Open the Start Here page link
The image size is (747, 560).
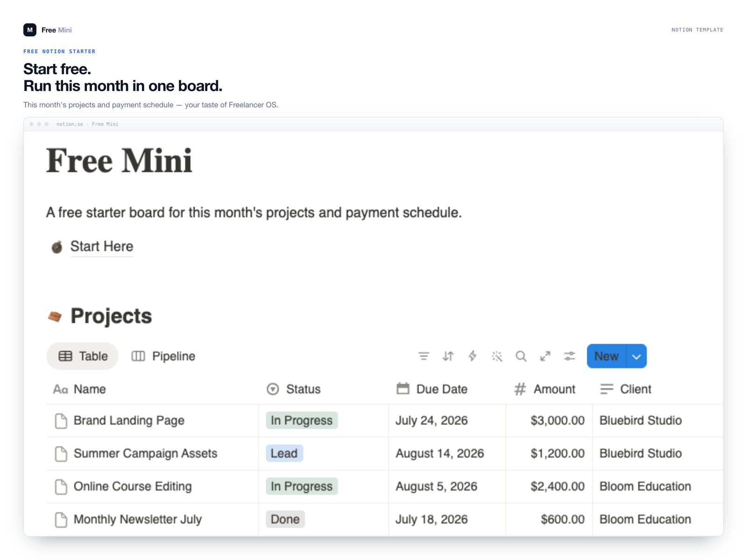[101, 246]
